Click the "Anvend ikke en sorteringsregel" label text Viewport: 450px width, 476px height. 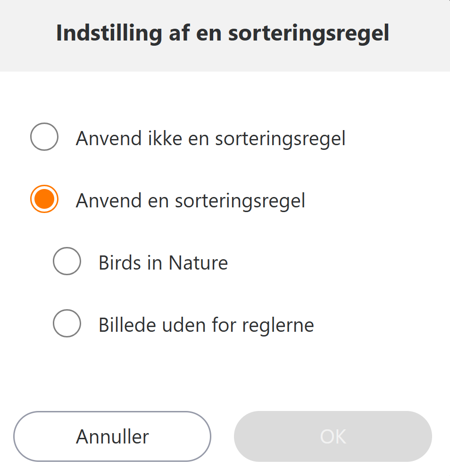[210, 139]
